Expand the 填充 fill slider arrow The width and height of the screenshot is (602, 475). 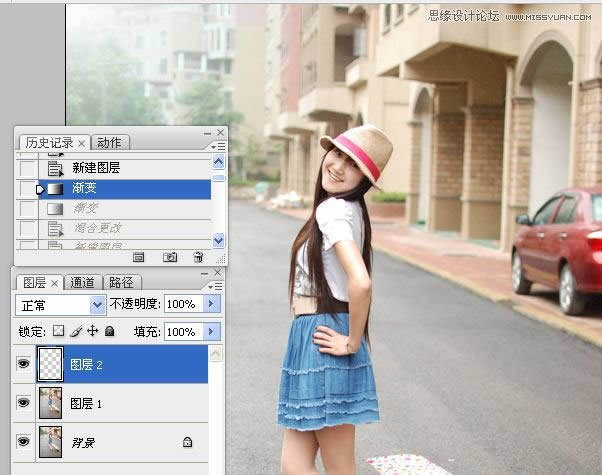(212, 331)
